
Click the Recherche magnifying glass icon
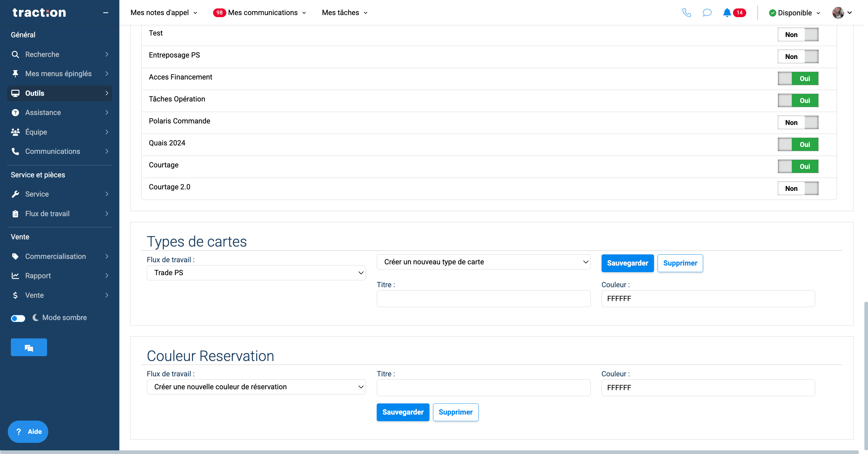(x=15, y=54)
